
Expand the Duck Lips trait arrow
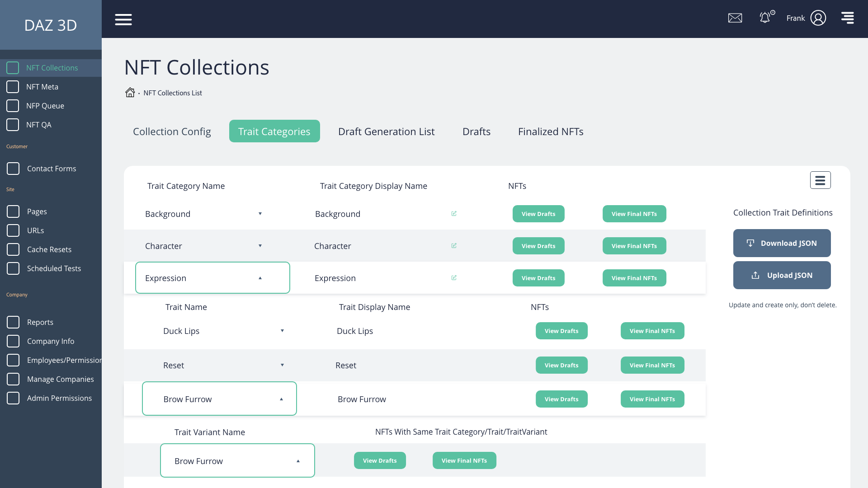[282, 331]
